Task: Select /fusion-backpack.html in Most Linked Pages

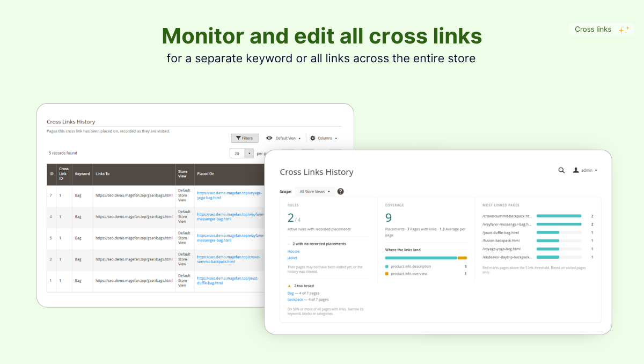Action: point(501,241)
